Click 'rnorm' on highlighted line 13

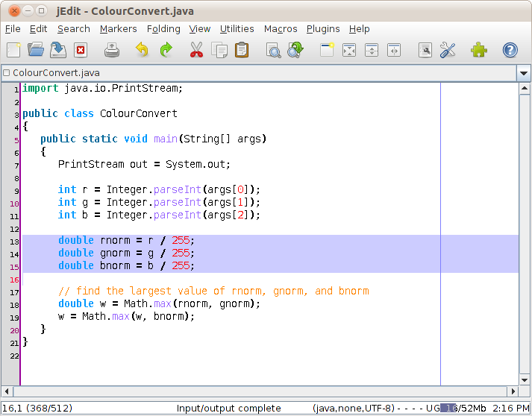(115, 240)
